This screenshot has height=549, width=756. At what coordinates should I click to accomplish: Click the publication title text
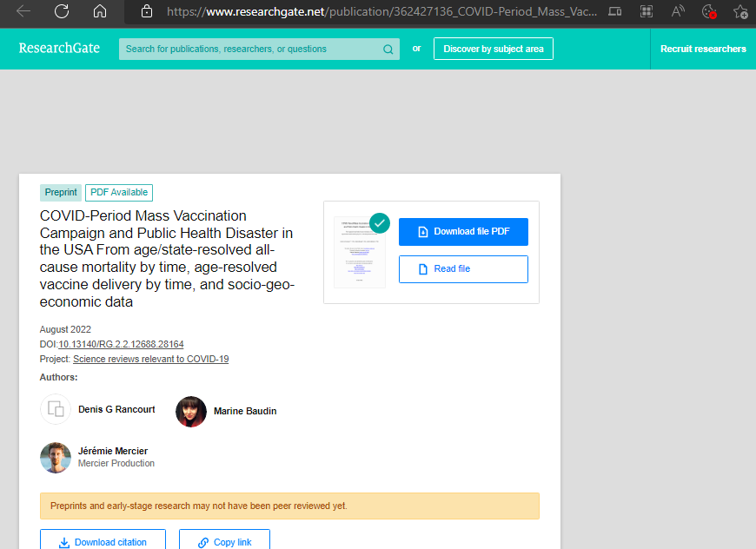tap(167, 258)
